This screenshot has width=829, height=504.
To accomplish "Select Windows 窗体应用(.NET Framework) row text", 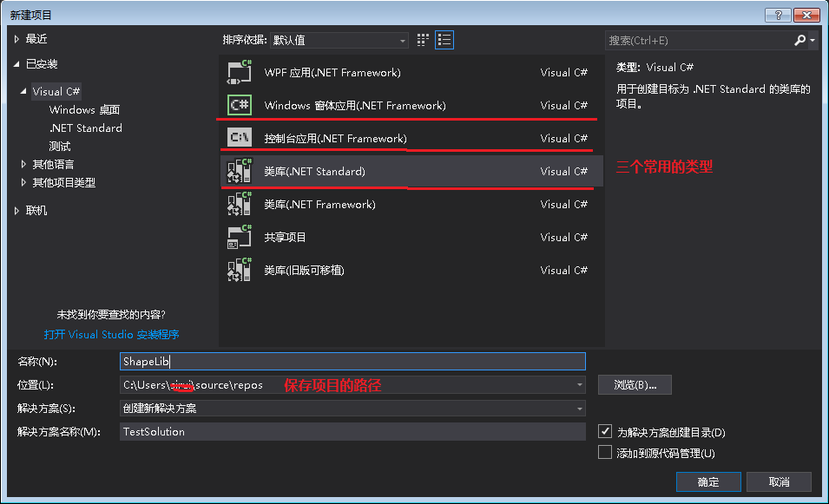I will [x=355, y=105].
